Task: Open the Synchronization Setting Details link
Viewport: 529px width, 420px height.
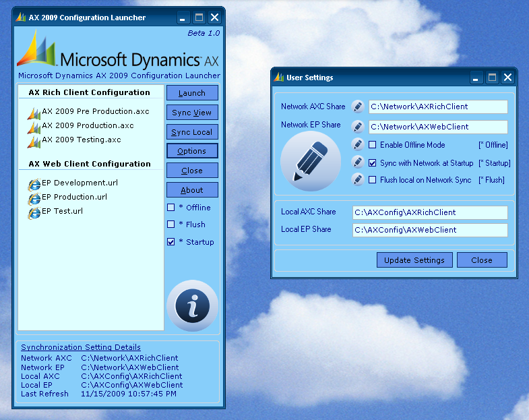Action: click(81, 347)
